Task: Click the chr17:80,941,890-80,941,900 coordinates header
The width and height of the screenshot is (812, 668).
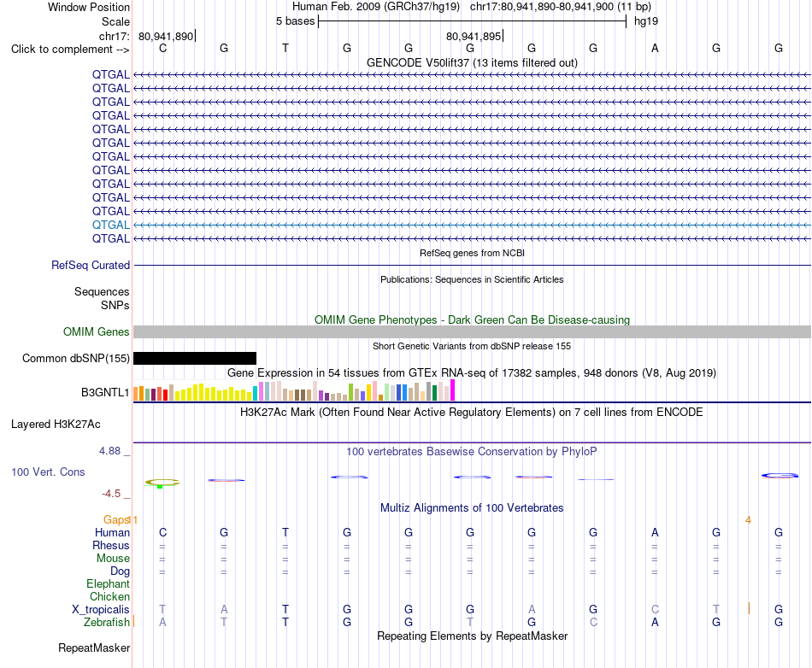Action: click(x=561, y=7)
